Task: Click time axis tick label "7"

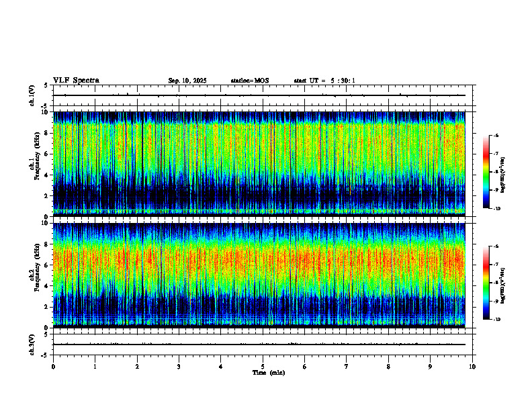Action: point(347,367)
